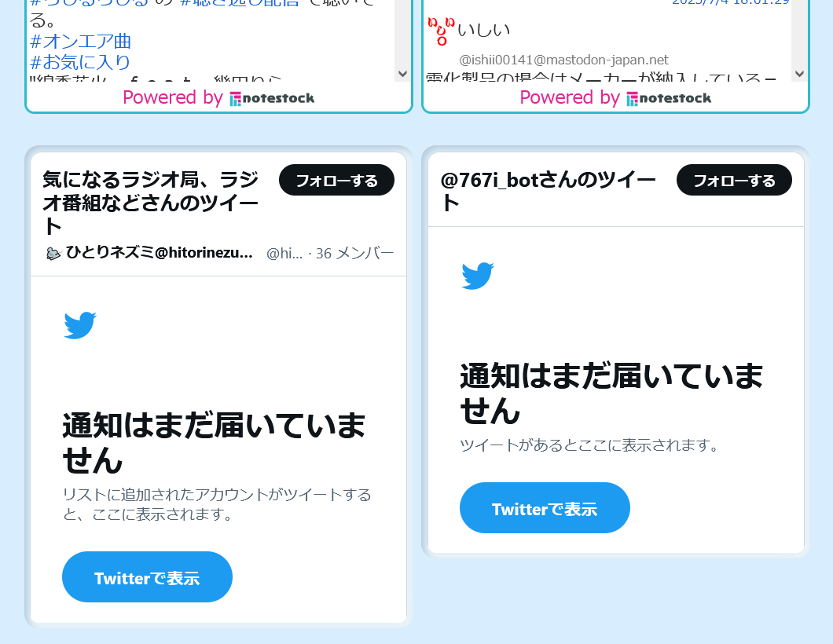Click the いしい red avatar image
This screenshot has height=644, width=833.
coord(442,31)
